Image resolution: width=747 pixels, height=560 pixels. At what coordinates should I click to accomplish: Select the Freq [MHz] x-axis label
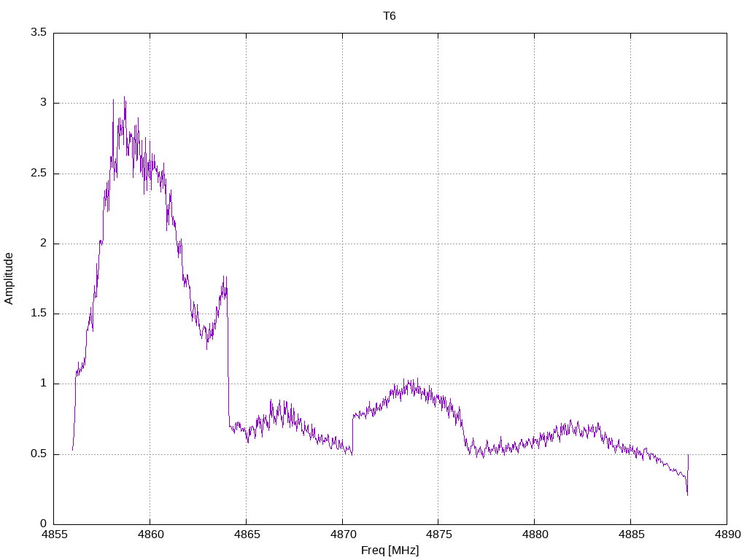tap(390, 551)
